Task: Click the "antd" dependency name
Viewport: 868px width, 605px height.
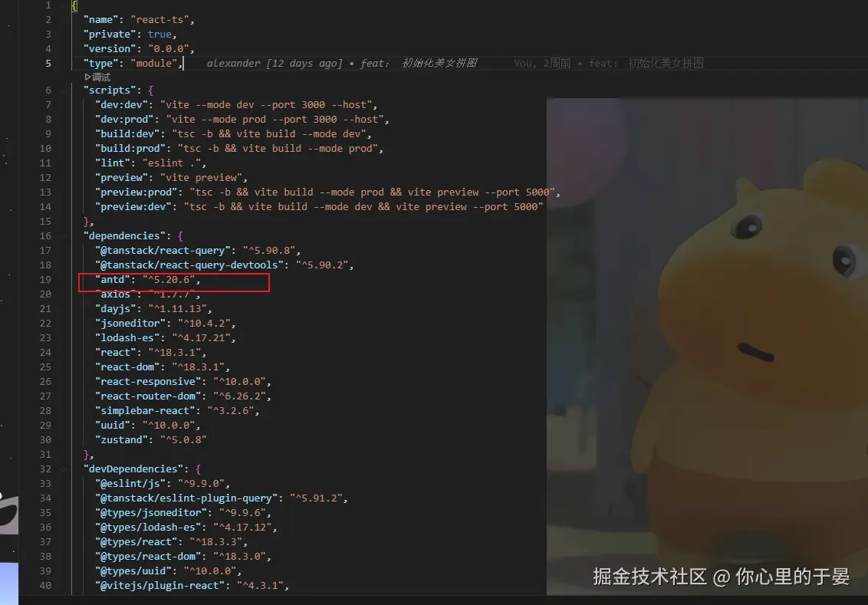Action: pyautogui.click(x=113, y=280)
